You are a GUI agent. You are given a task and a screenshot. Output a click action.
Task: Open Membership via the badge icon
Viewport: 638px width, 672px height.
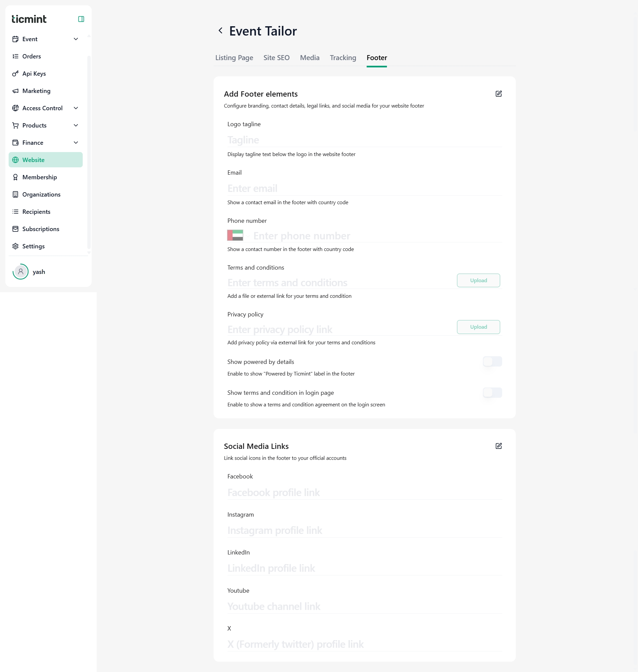point(15,177)
